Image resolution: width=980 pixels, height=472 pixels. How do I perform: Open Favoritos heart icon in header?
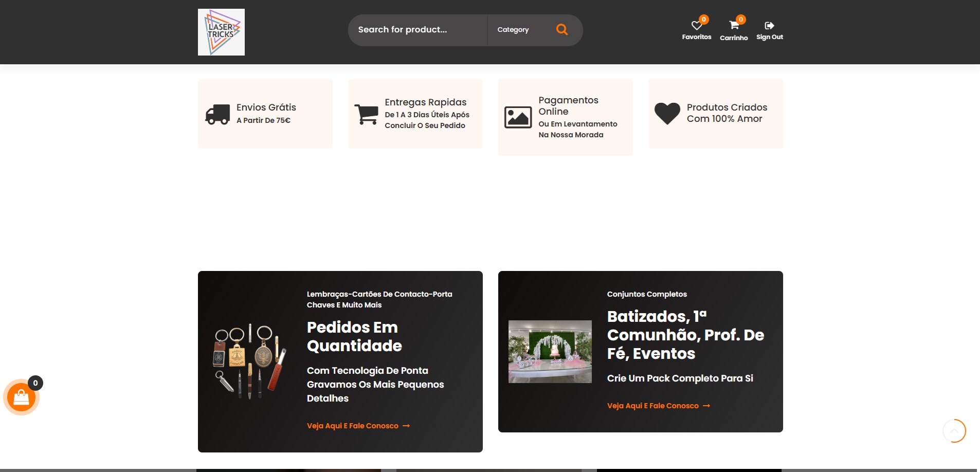tap(696, 26)
